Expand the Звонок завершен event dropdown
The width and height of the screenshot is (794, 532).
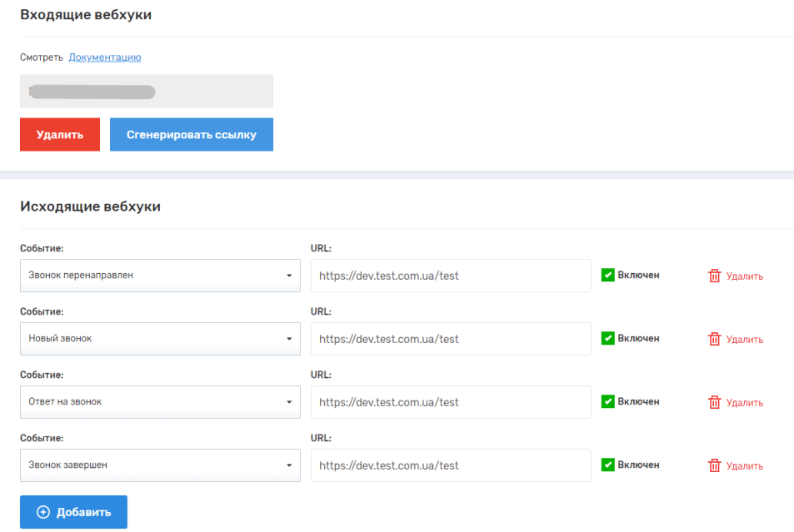[x=160, y=465]
